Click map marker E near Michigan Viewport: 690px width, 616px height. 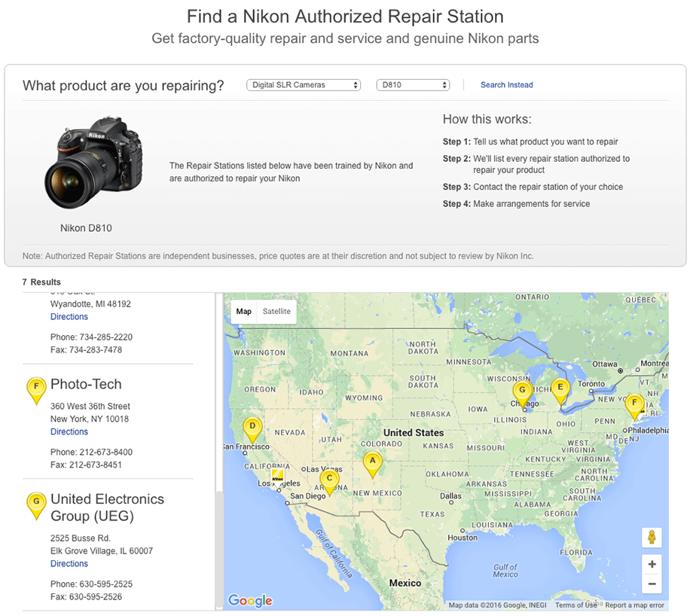point(559,390)
